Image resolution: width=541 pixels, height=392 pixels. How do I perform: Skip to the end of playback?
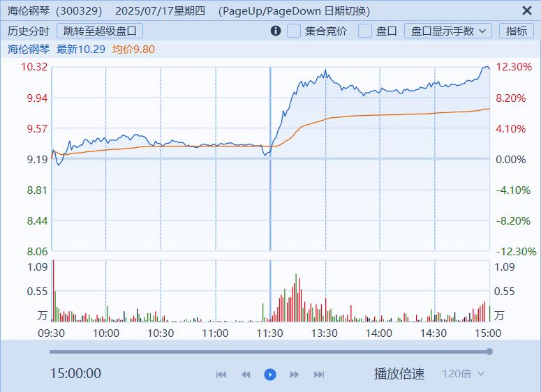[319, 375]
